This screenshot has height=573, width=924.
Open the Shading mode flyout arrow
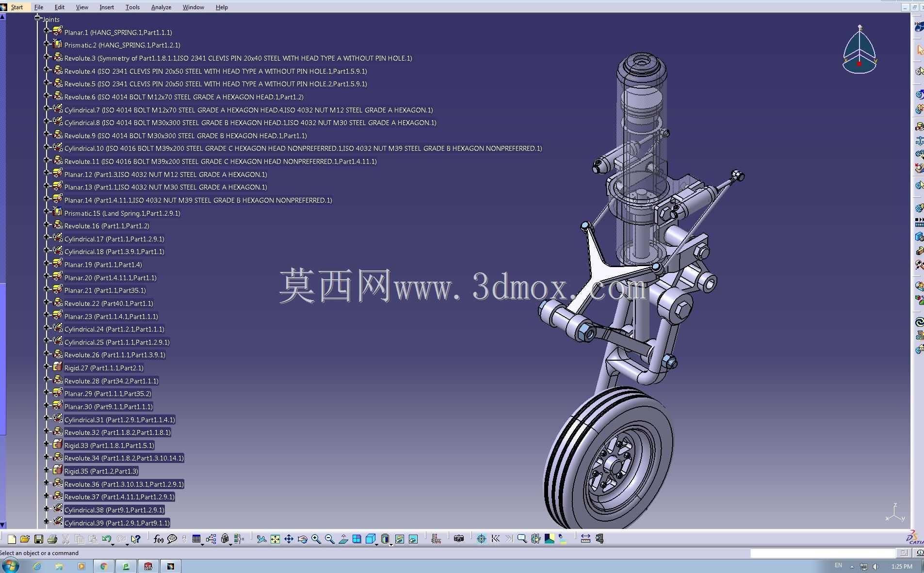(391, 544)
